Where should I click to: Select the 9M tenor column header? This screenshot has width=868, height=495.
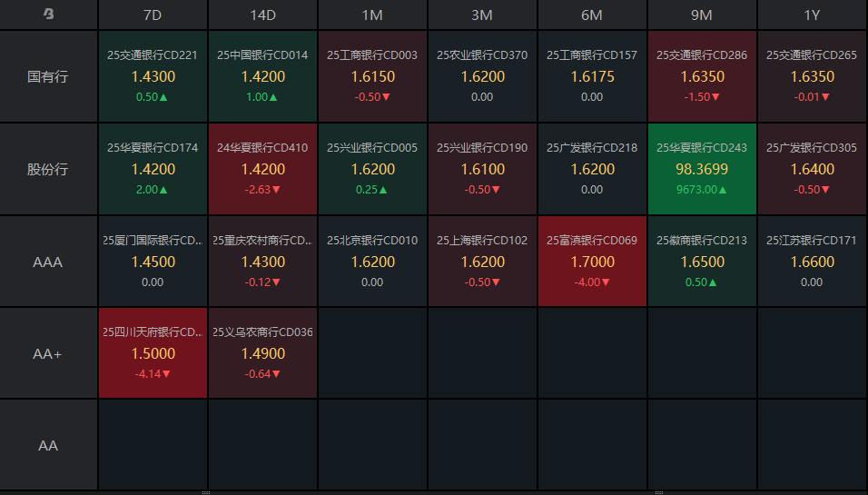[x=702, y=15]
